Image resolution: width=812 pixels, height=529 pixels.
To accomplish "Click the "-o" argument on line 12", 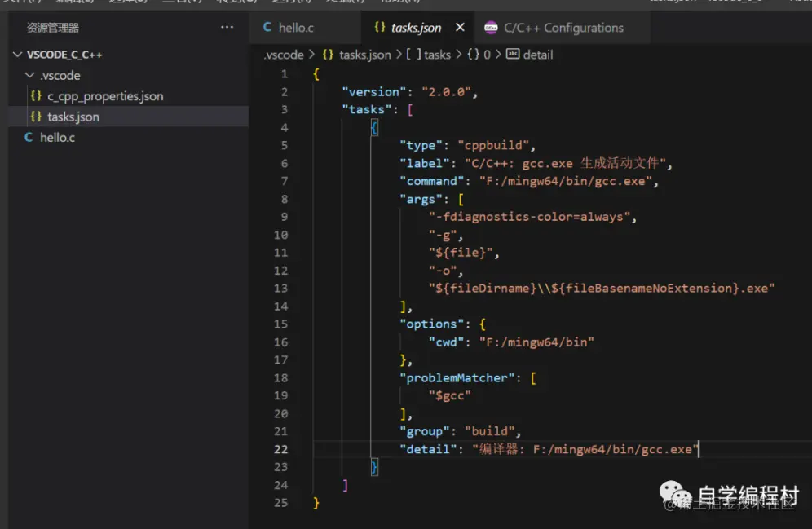I will pyautogui.click(x=443, y=270).
